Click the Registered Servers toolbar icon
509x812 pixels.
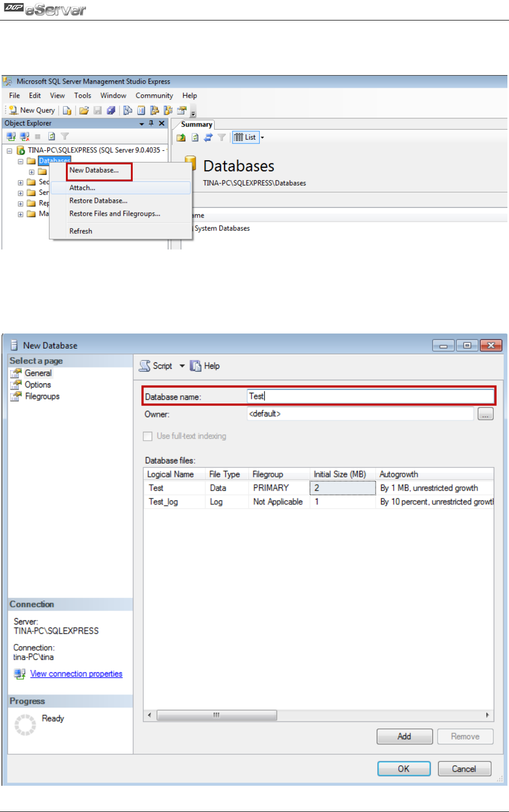(128, 110)
